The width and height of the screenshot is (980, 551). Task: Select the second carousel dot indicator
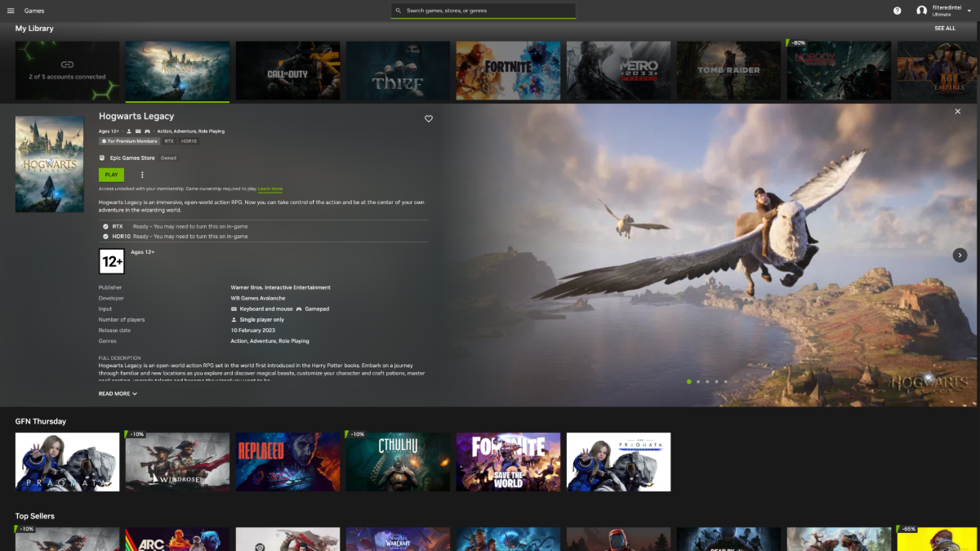(698, 381)
